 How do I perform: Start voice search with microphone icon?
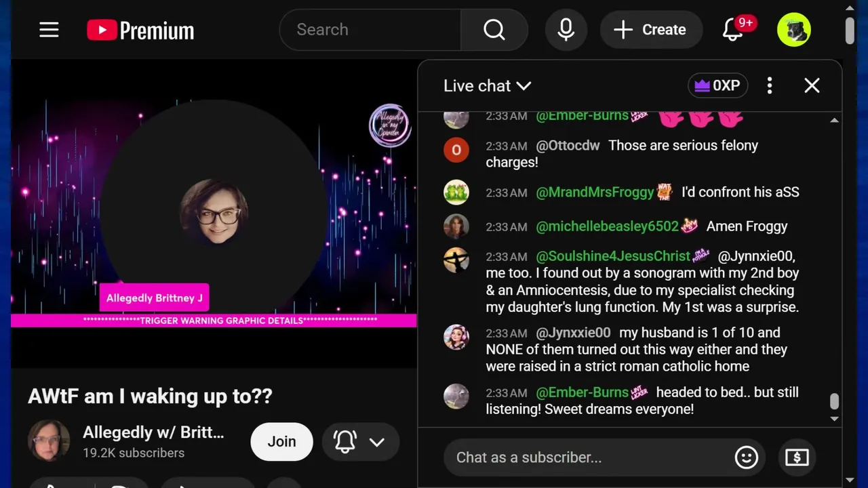(566, 30)
